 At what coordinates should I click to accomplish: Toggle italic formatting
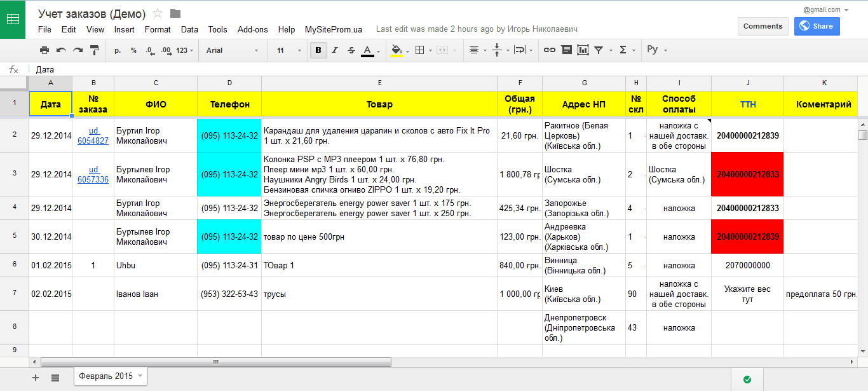(335, 50)
